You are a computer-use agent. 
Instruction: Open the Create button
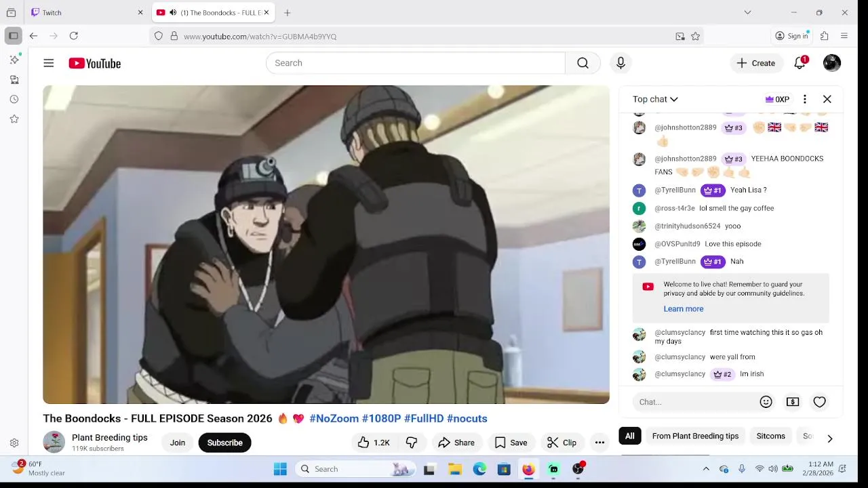[x=756, y=63]
